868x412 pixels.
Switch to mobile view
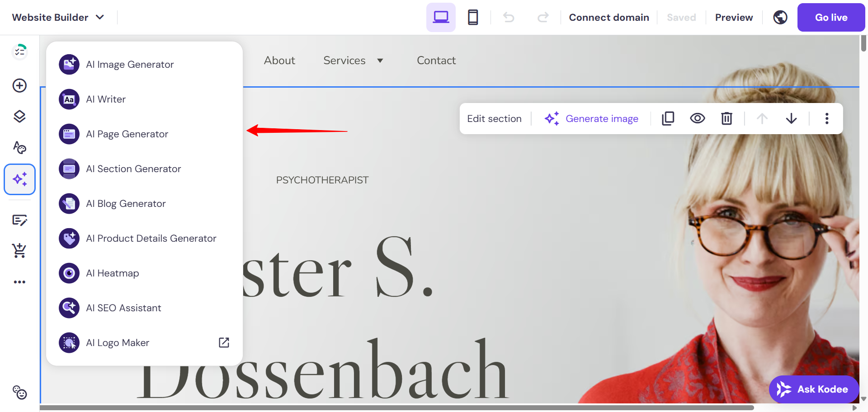point(473,17)
